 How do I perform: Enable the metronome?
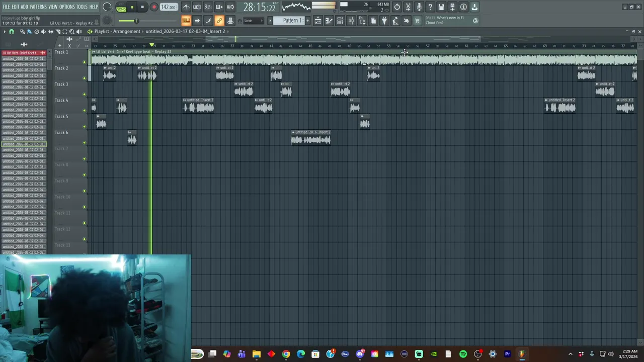click(x=186, y=7)
